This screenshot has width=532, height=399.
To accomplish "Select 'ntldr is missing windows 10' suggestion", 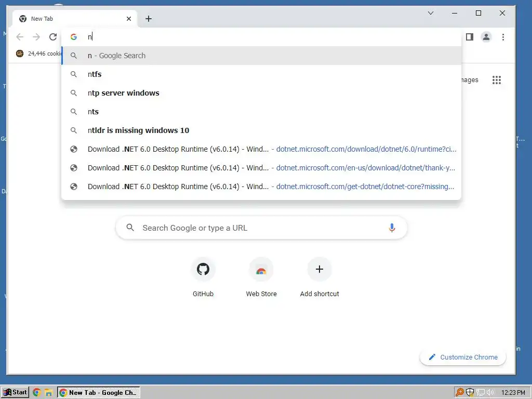I will click(261, 130).
